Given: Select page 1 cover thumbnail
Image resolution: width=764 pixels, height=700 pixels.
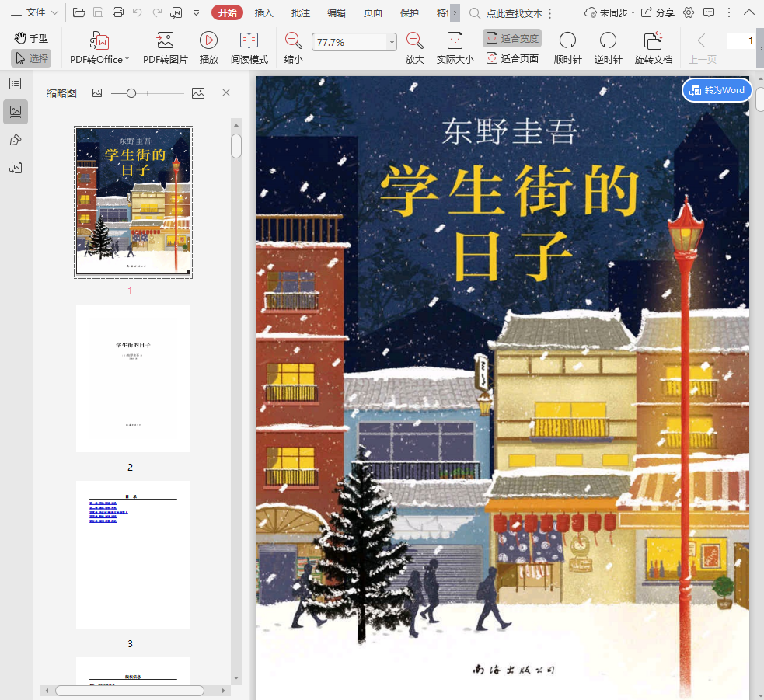Looking at the screenshot, I should [133, 202].
